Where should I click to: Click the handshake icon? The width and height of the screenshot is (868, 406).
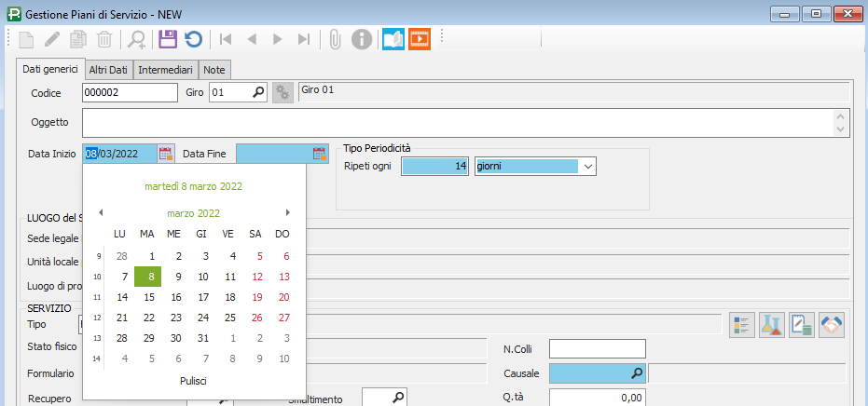831,324
